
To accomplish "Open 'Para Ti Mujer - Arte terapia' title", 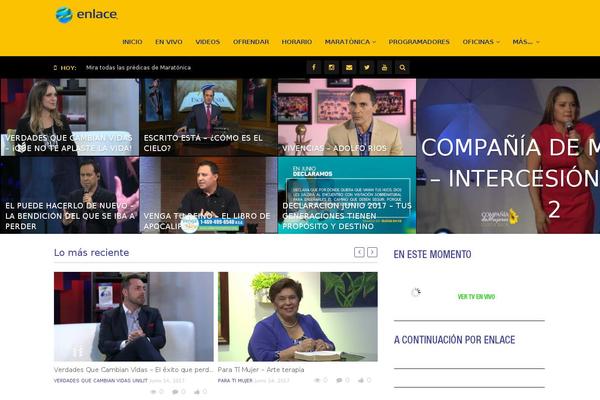I will pos(261,370).
